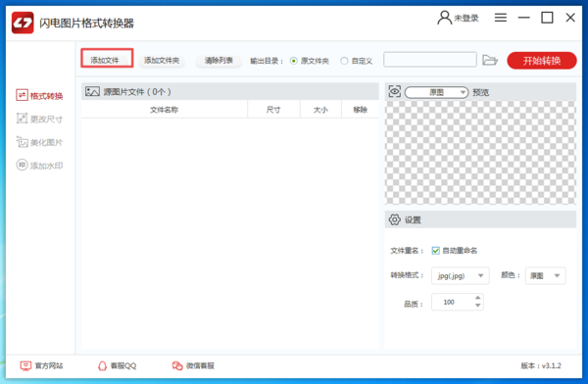Click the 预览 label

point(481,92)
